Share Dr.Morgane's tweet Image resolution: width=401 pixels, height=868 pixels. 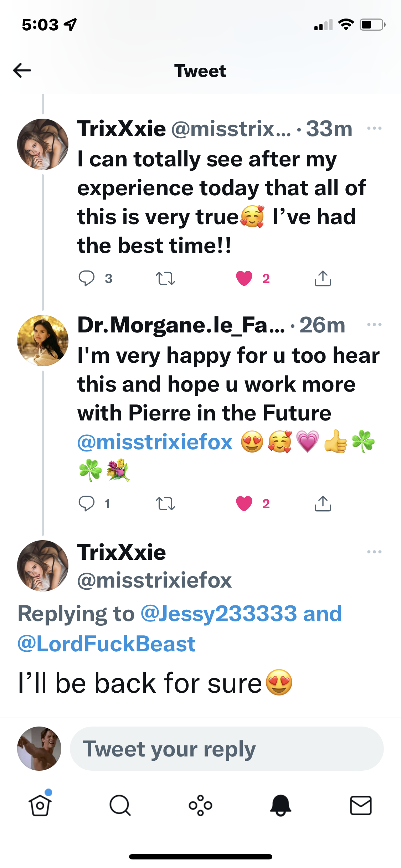point(323,503)
